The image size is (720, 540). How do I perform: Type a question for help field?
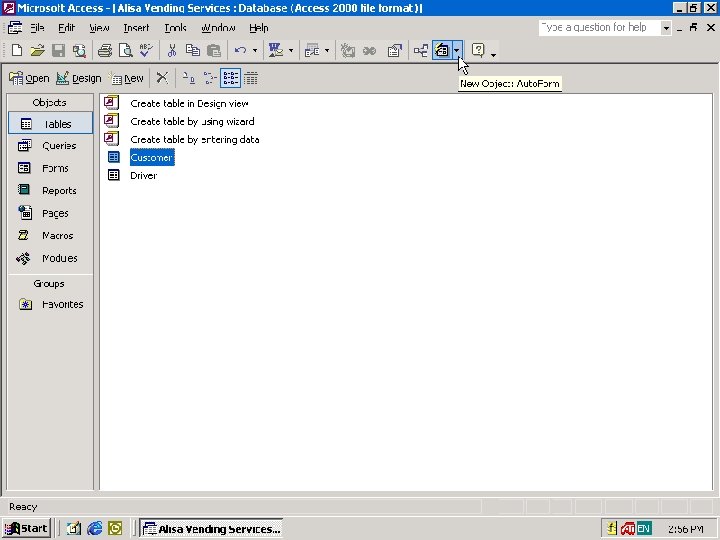[x=600, y=28]
